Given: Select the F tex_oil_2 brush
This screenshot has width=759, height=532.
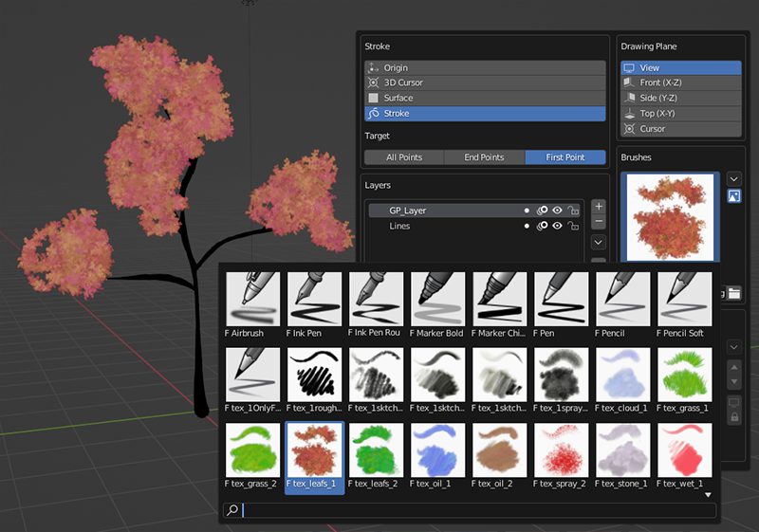Looking at the screenshot, I should coord(499,449).
